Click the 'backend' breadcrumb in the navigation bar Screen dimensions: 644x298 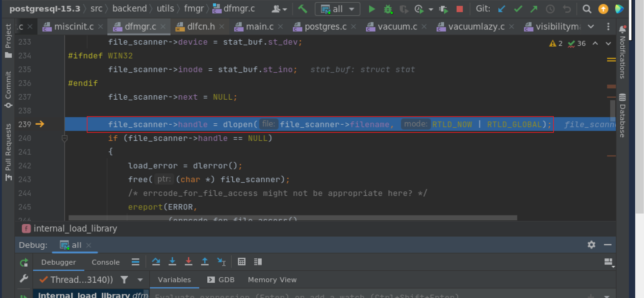(130, 8)
